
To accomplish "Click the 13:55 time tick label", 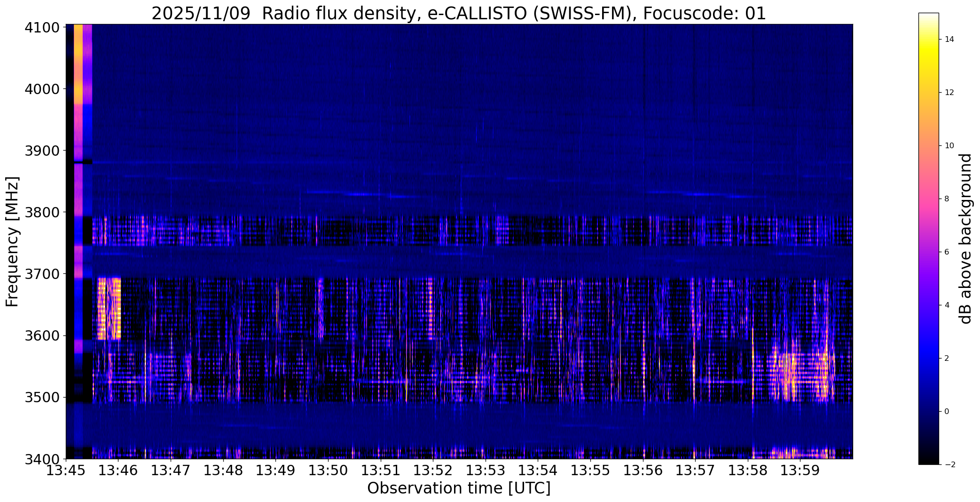I will click(x=591, y=470).
